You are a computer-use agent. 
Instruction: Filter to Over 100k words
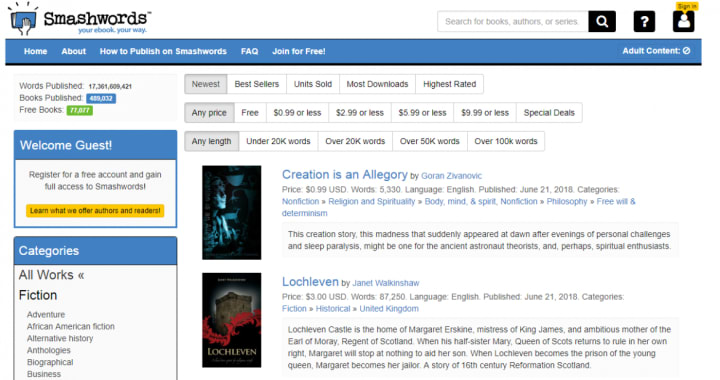pyautogui.click(x=506, y=141)
